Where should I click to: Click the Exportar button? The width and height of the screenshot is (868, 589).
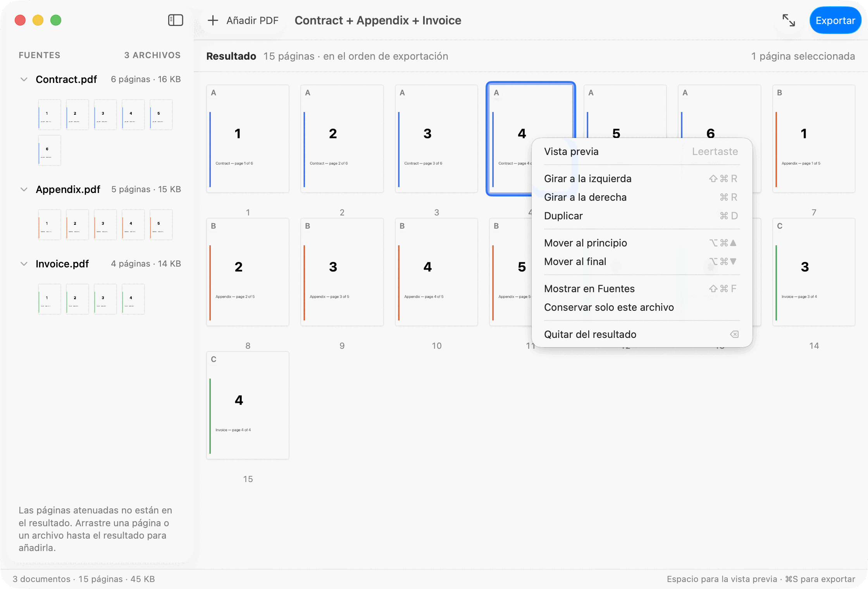[835, 21]
